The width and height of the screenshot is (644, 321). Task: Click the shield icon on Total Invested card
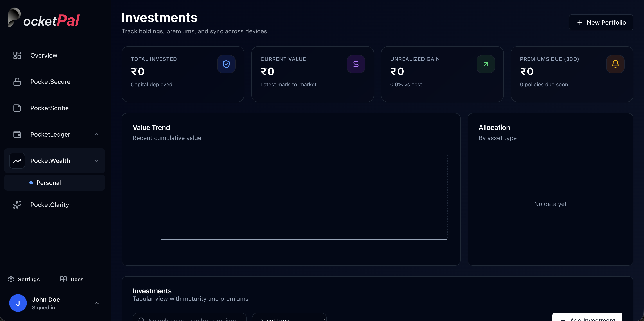[226, 64]
